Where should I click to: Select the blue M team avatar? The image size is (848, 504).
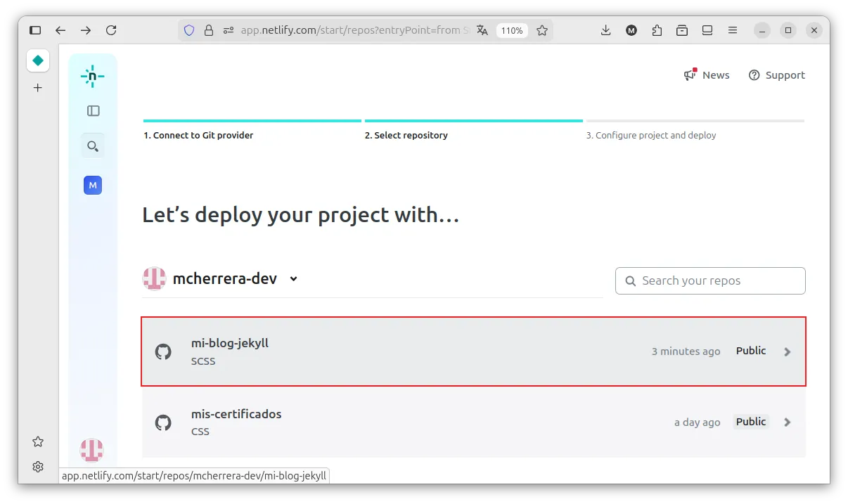click(93, 186)
